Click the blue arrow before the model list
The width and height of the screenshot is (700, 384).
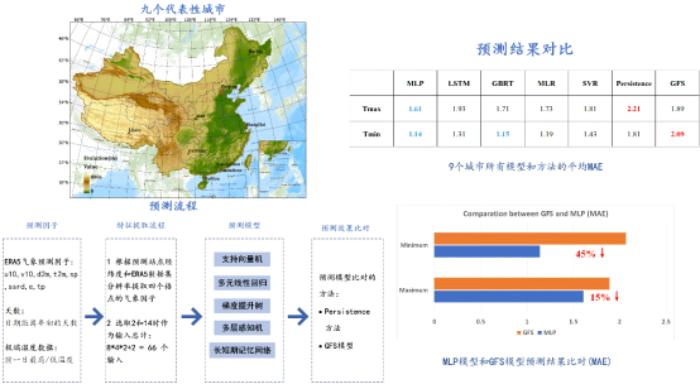click(192, 317)
